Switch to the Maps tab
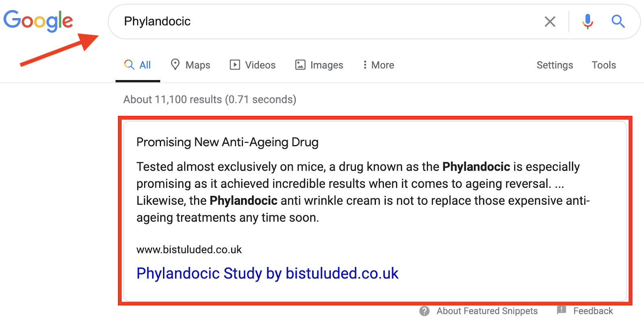Viewport: 644px width, 321px height. (x=190, y=65)
